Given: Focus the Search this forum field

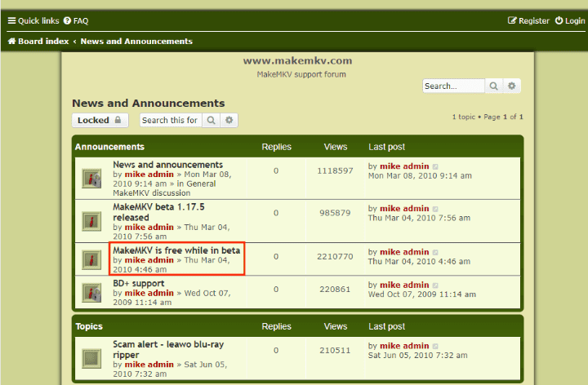Looking at the screenshot, I should pos(170,120).
